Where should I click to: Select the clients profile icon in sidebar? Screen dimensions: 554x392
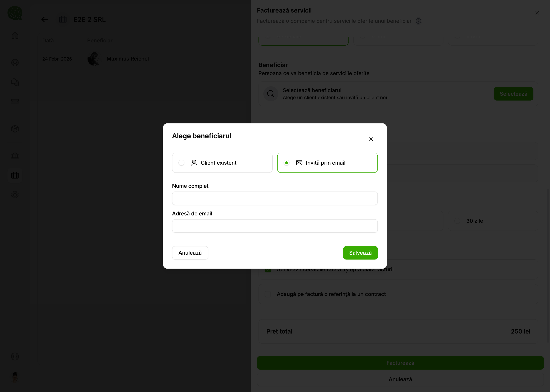(15, 63)
